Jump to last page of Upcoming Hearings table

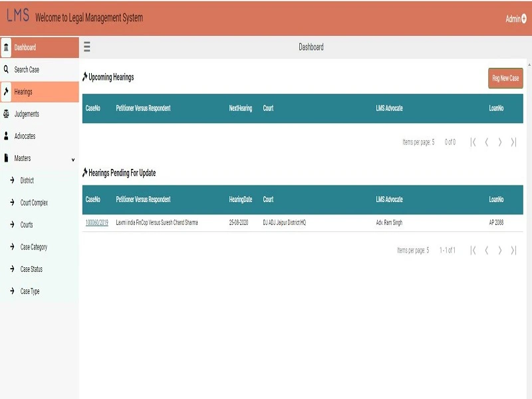(x=513, y=142)
